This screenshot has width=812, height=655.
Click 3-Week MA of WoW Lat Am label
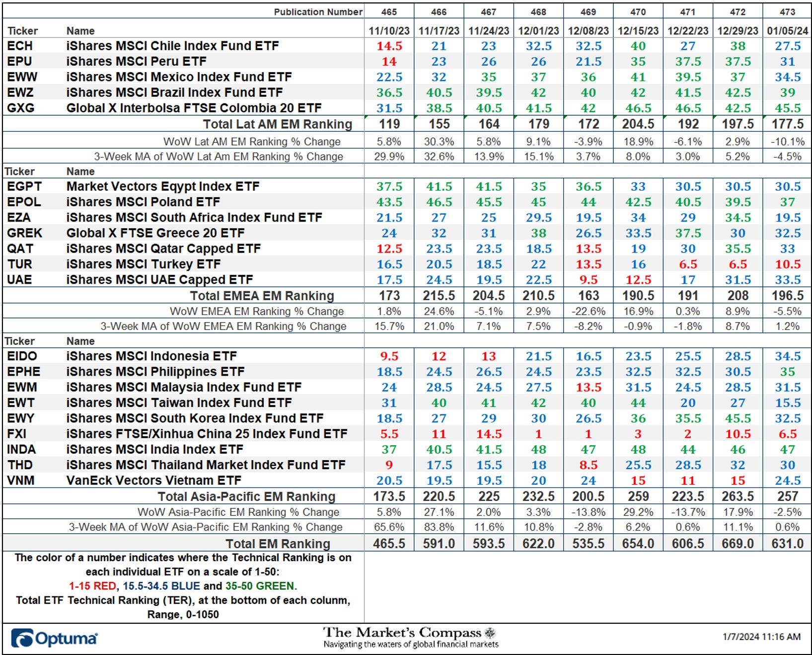pos(219,157)
